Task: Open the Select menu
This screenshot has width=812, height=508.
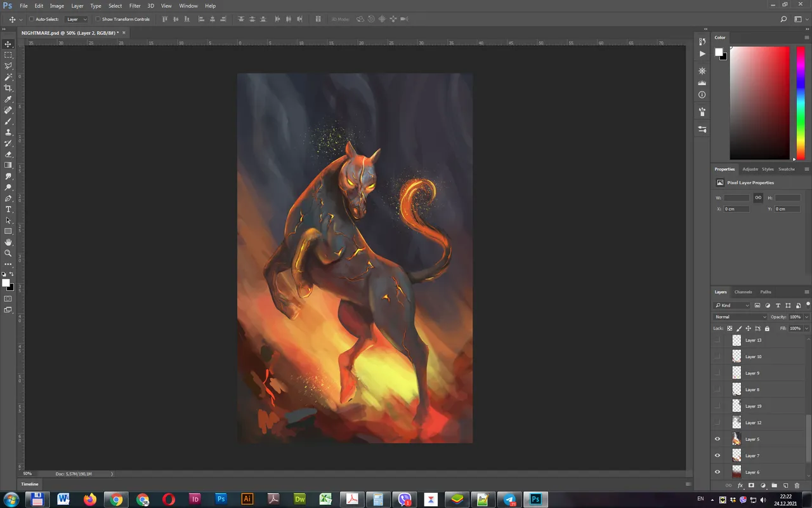Action: click(115, 6)
